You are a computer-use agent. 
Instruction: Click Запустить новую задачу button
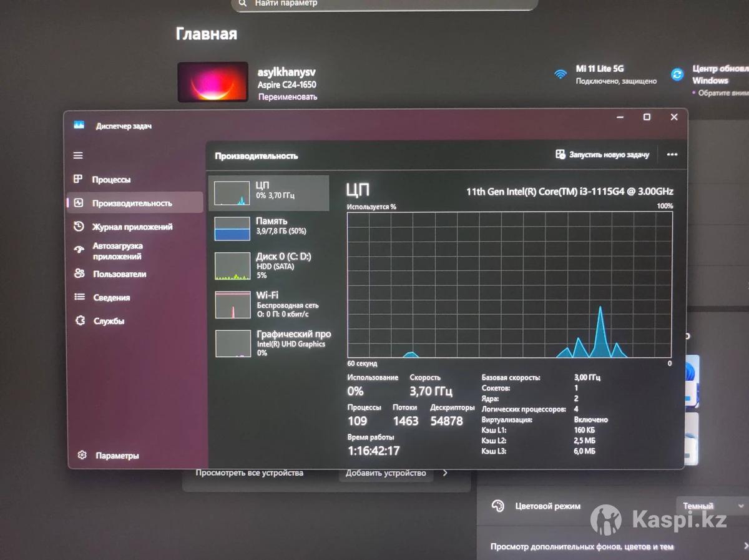602,155
